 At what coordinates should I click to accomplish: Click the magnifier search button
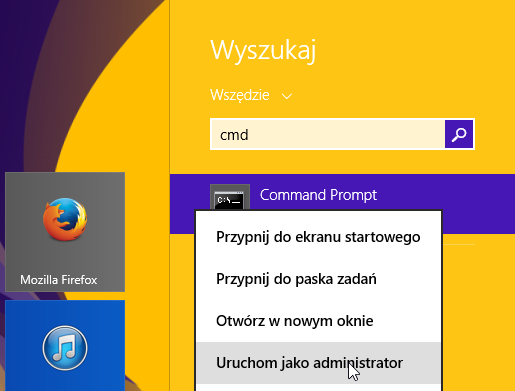tap(459, 134)
